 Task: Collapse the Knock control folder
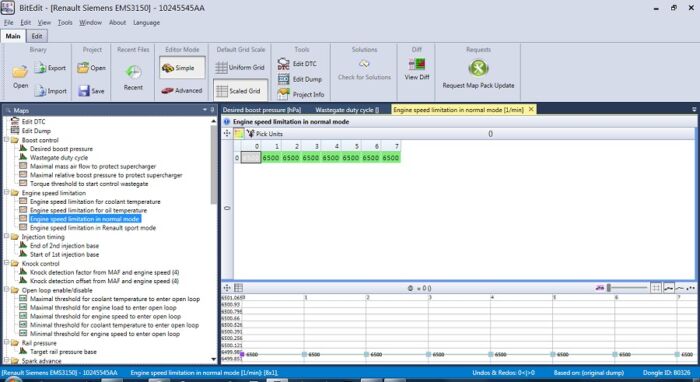[7, 263]
